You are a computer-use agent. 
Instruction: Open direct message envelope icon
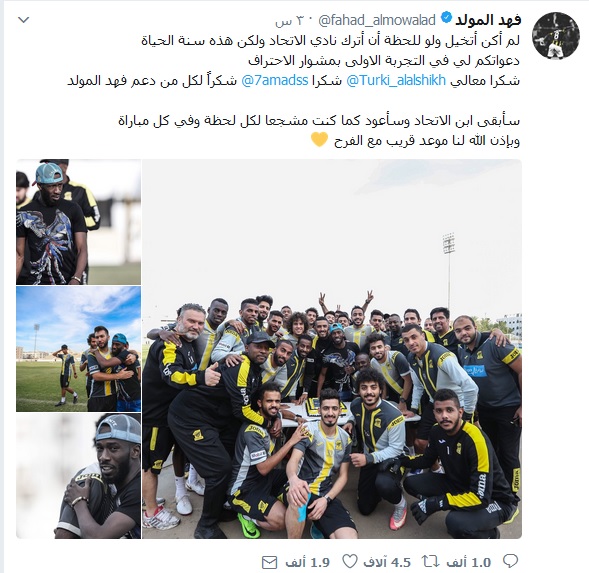click(x=269, y=562)
